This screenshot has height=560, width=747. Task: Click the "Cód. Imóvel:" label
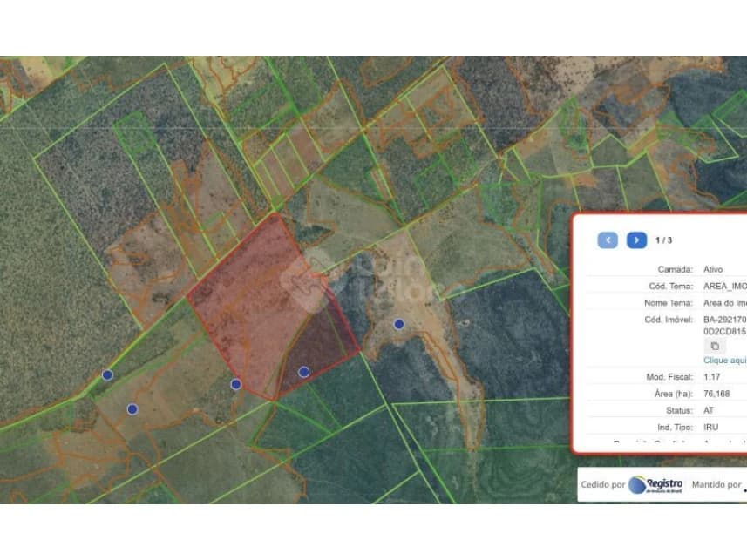[x=669, y=320]
